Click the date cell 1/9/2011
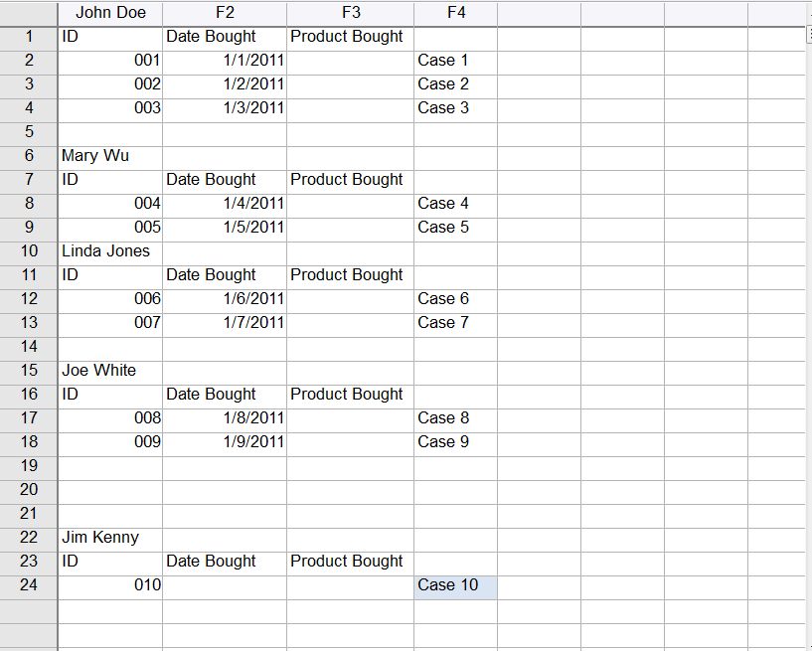Image resolution: width=812 pixels, height=651 pixels. [225, 442]
